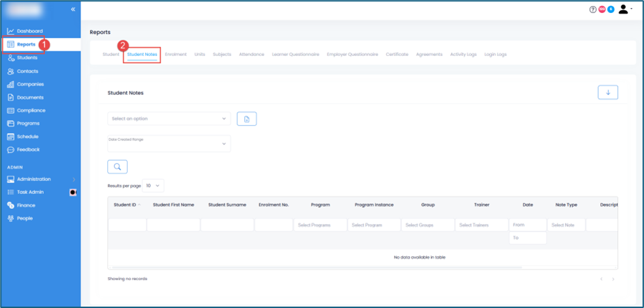Click the help question mark icon

592,10
